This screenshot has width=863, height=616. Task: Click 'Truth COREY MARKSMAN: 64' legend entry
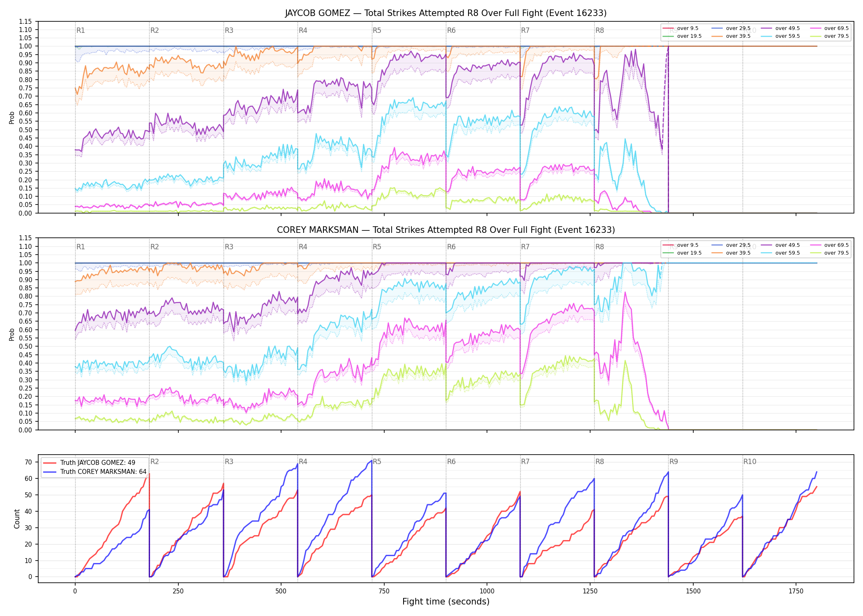(x=95, y=472)
